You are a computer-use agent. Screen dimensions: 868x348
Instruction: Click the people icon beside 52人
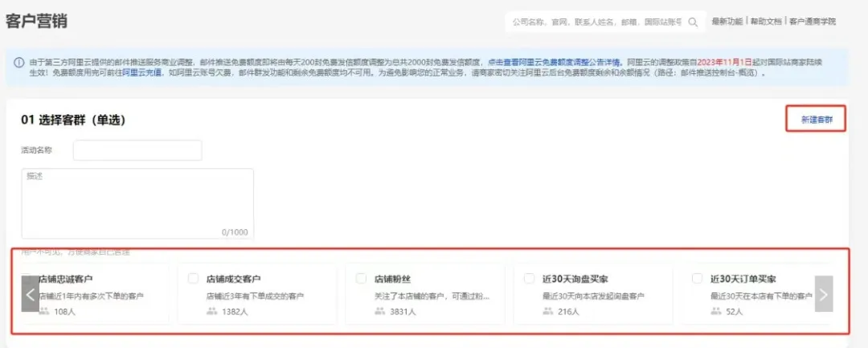tap(716, 312)
